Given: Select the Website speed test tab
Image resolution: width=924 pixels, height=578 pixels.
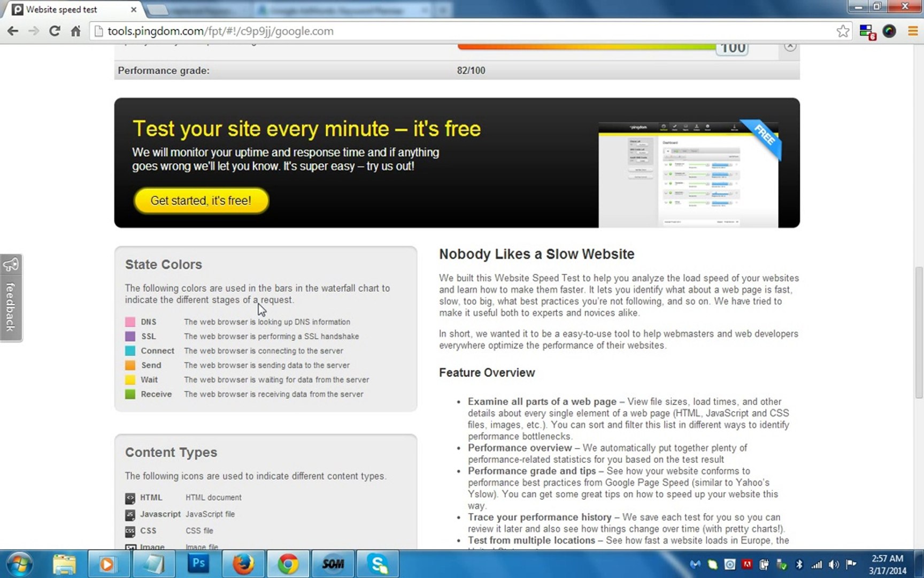Looking at the screenshot, I should click(61, 9).
